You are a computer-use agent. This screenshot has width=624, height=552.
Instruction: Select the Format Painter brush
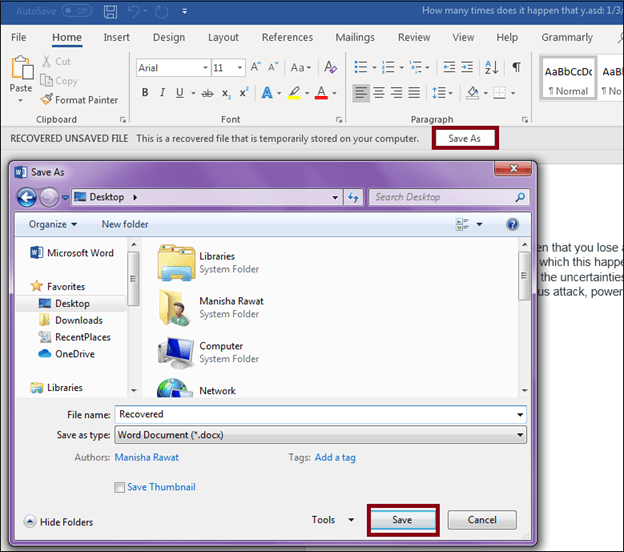(x=79, y=99)
